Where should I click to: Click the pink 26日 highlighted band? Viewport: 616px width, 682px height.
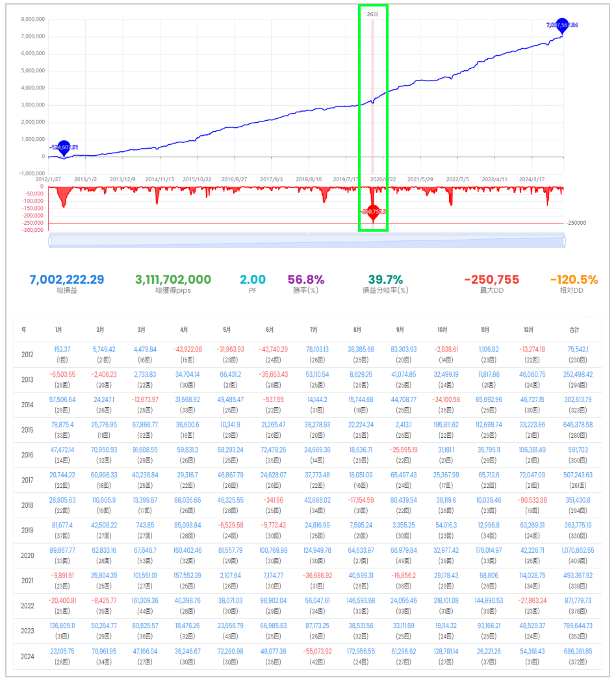pos(372,91)
